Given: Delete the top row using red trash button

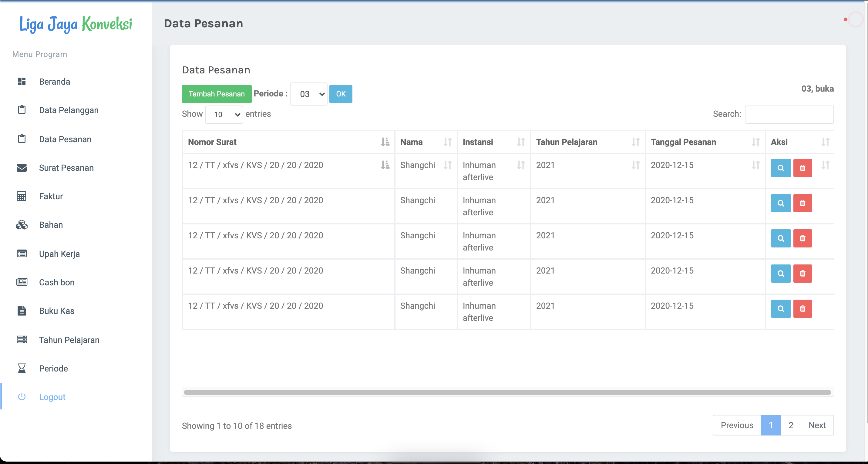Looking at the screenshot, I should point(802,168).
